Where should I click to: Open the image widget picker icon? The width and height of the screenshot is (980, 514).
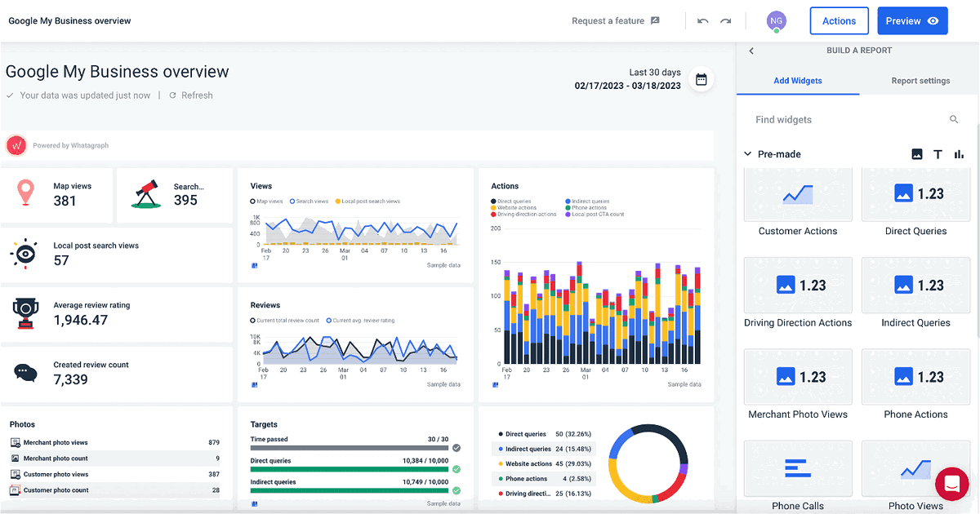tap(916, 153)
